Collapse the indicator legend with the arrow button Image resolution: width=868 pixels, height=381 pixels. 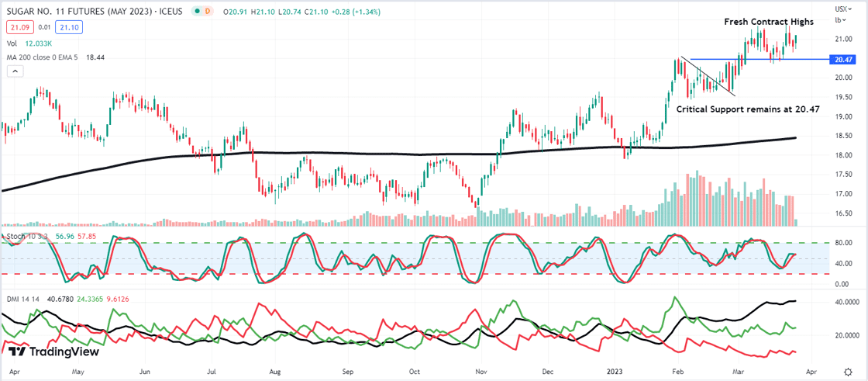[x=15, y=71]
